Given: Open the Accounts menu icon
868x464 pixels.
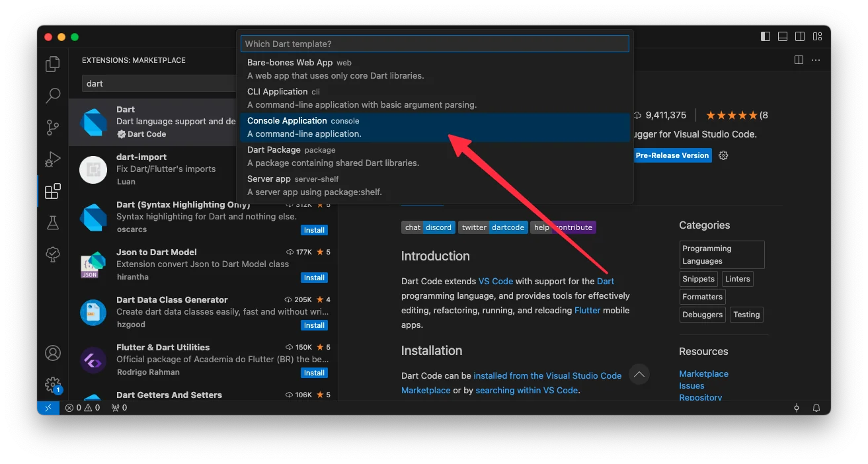Looking at the screenshot, I should pyautogui.click(x=53, y=353).
